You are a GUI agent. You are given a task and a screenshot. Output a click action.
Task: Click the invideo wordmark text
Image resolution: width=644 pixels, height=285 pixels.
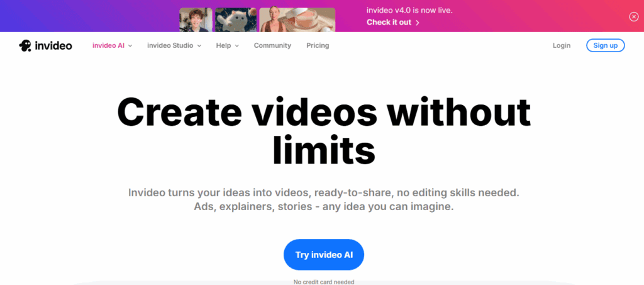pos(53,46)
